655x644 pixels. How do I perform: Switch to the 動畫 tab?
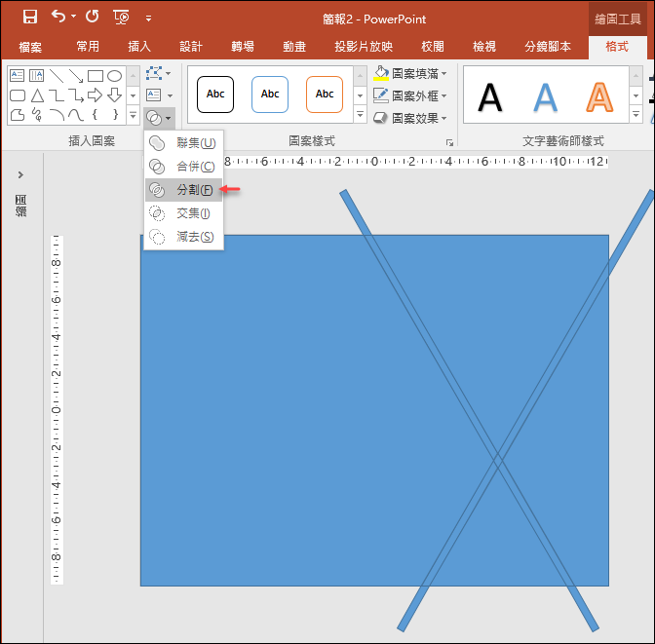[294, 47]
